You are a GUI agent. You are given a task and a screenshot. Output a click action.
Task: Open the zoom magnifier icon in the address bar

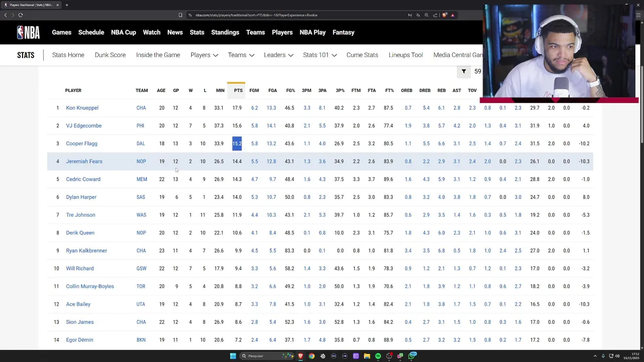click(427, 15)
